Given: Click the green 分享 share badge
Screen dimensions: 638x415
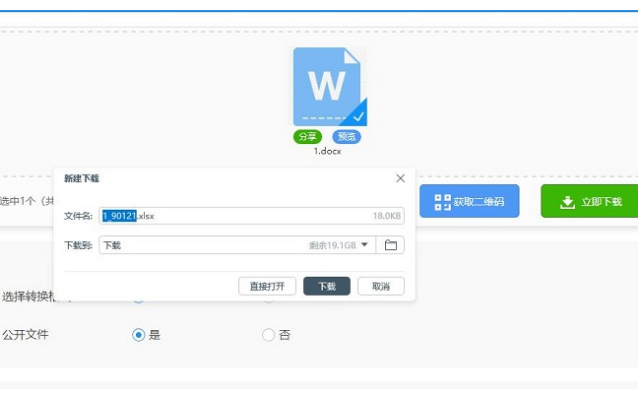Looking at the screenshot, I should pos(307,137).
